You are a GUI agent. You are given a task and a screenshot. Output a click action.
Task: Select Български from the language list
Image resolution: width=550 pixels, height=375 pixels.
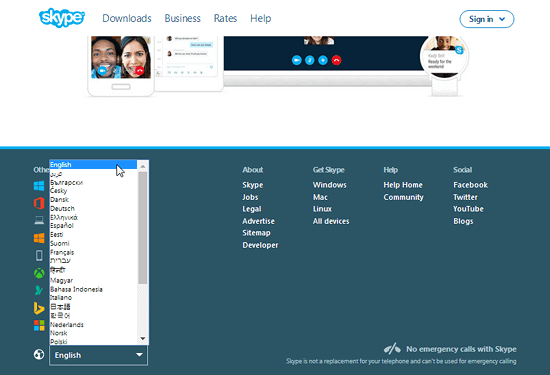[93, 182]
